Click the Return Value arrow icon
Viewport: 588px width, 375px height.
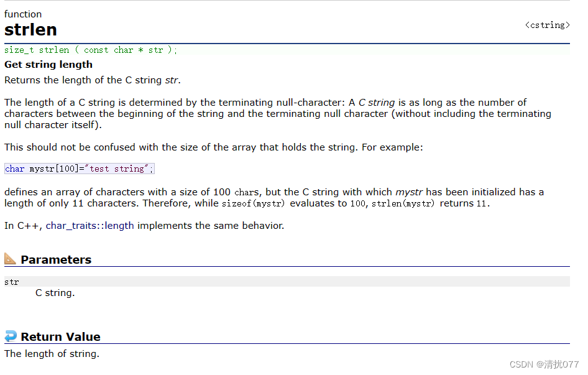[11, 336]
